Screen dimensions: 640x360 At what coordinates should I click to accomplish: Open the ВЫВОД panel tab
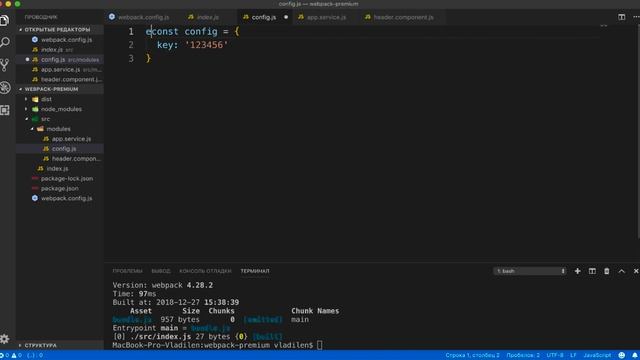(161, 271)
